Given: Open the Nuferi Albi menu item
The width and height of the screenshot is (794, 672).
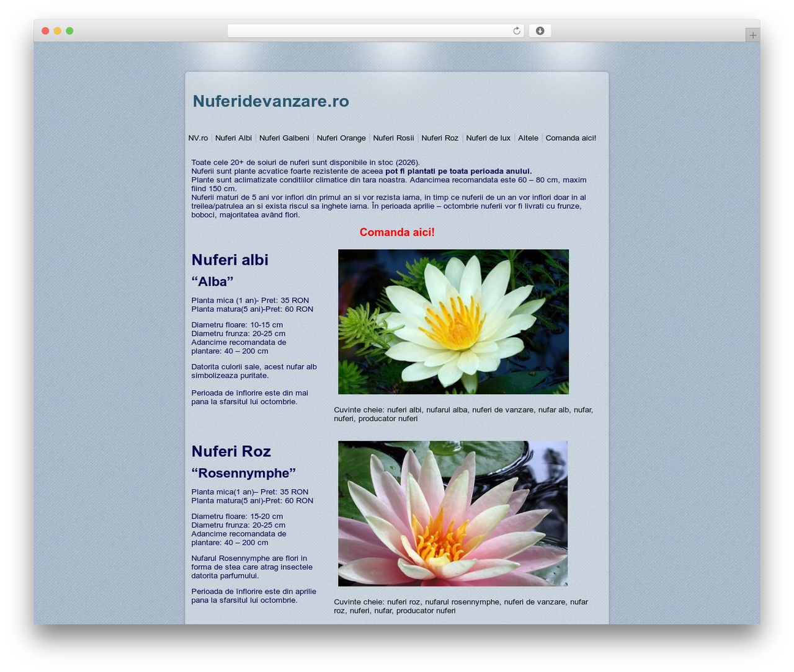Looking at the screenshot, I should click(233, 138).
